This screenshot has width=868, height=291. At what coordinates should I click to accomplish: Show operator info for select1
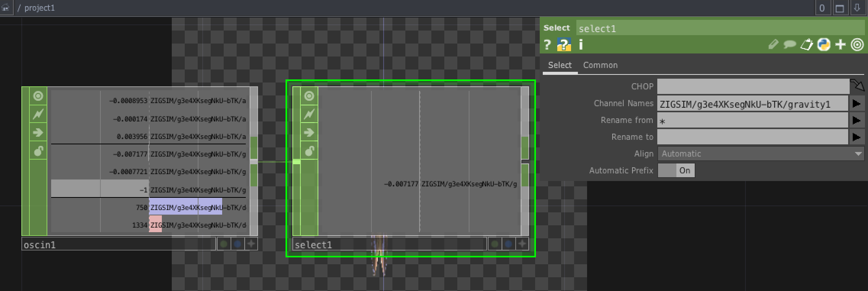(581, 45)
